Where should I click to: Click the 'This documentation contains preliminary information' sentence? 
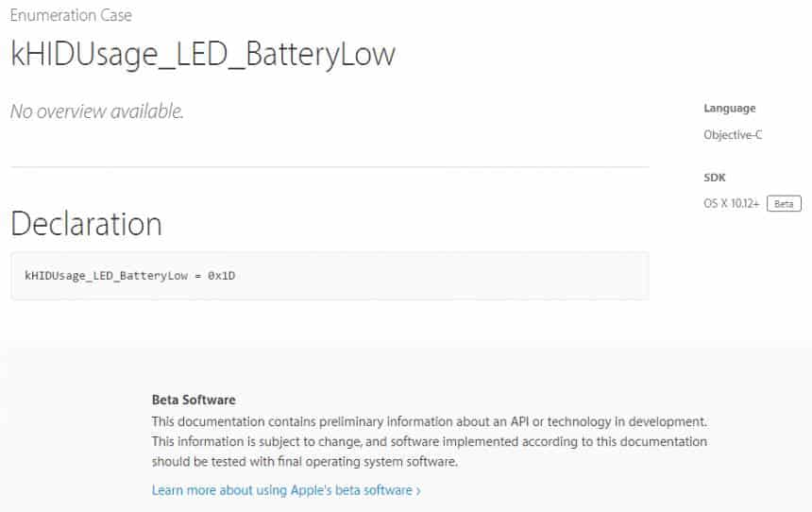(430, 422)
